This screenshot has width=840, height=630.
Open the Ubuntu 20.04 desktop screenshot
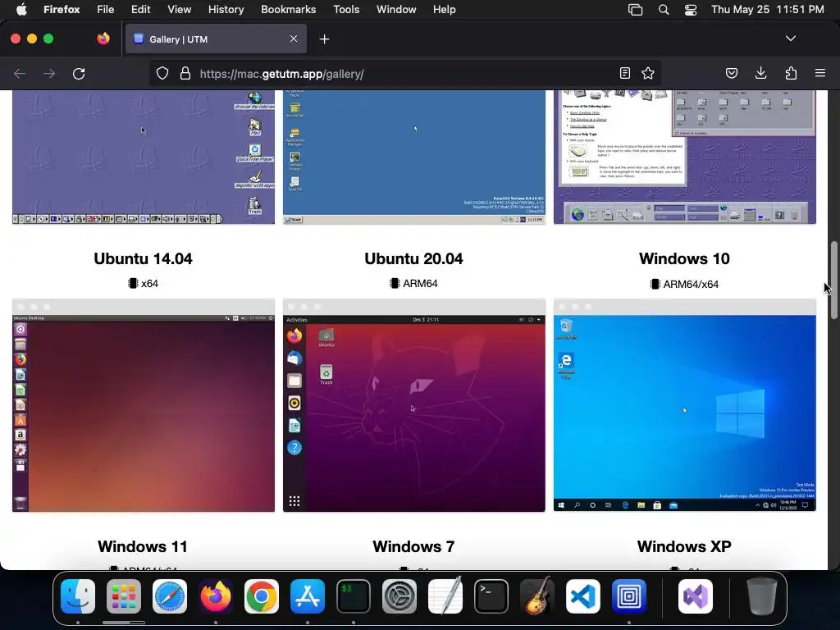(414, 405)
